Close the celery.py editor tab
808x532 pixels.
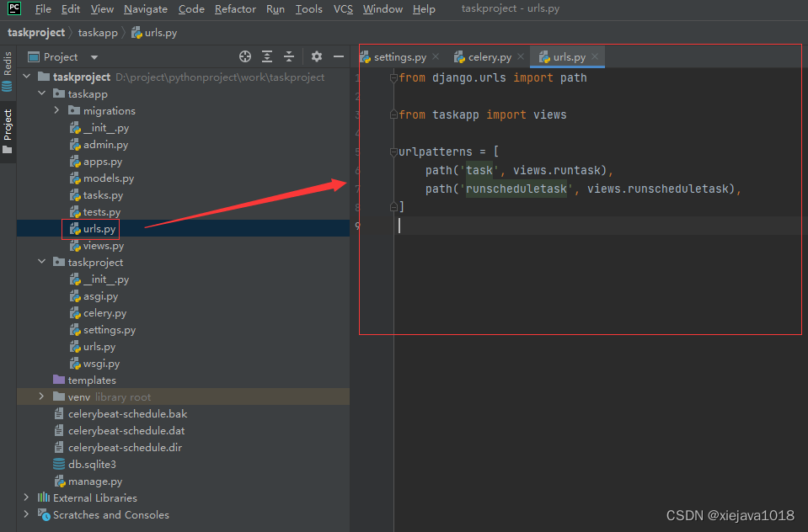click(521, 57)
